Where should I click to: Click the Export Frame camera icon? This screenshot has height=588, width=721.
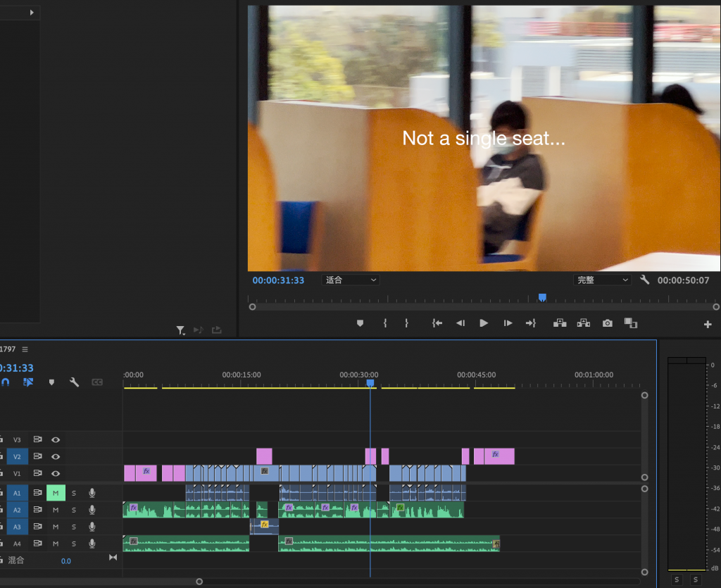click(607, 323)
